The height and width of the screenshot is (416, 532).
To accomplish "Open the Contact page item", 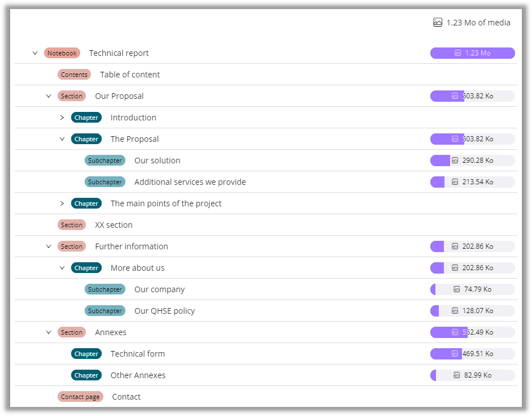I will (x=126, y=397).
